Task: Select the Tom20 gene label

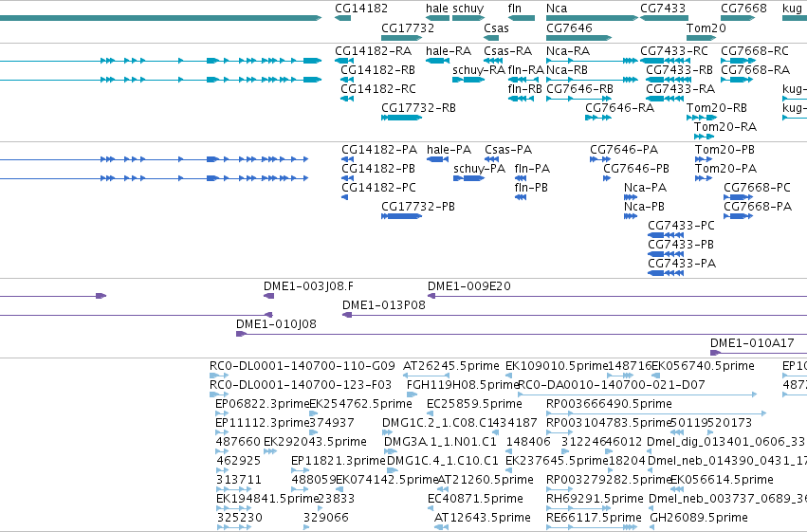Action: 706,28
